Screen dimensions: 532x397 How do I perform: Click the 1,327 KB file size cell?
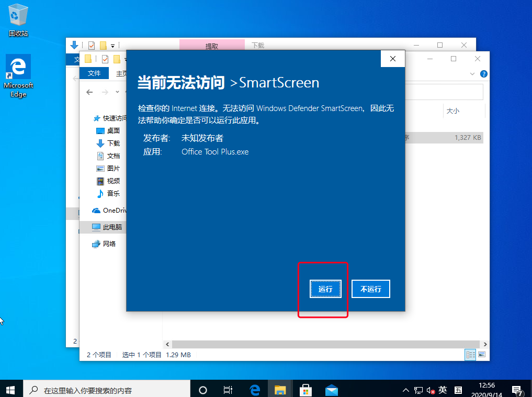click(468, 138)
